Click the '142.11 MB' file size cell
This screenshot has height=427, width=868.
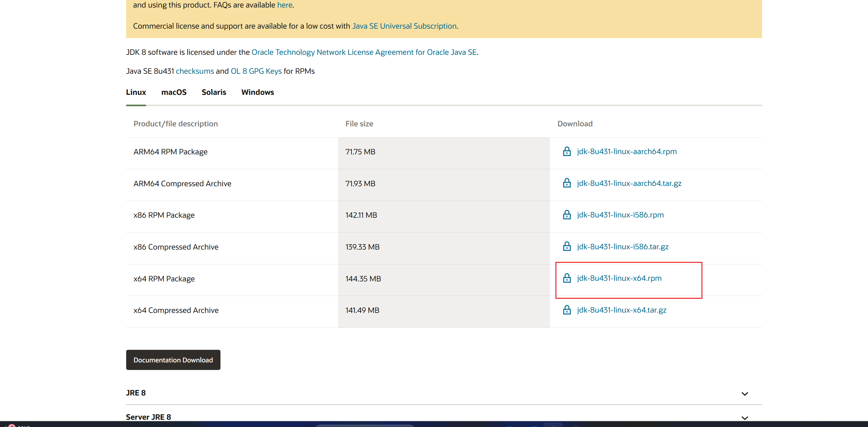444,216
